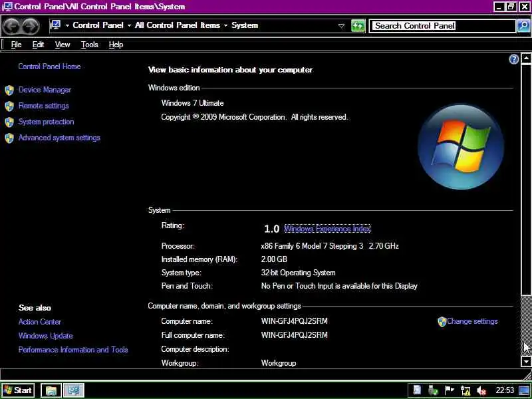Open Performance Information and Tools link
This screenshot has width=532, height=399.
(x=73, y=350)
